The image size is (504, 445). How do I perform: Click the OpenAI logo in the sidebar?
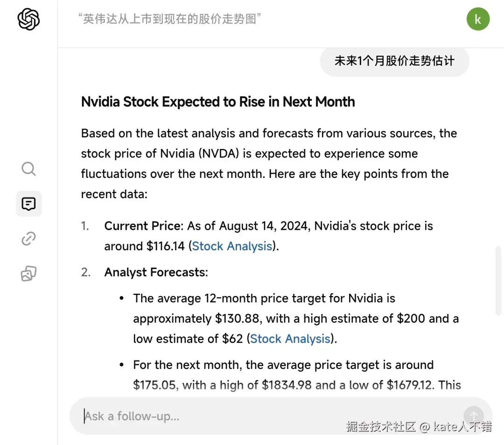coord(28,20)
